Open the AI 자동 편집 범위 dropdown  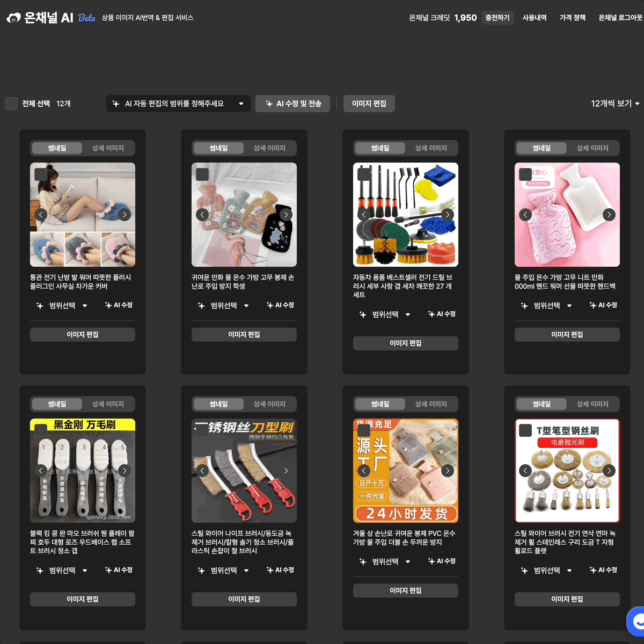coord(178,104)
